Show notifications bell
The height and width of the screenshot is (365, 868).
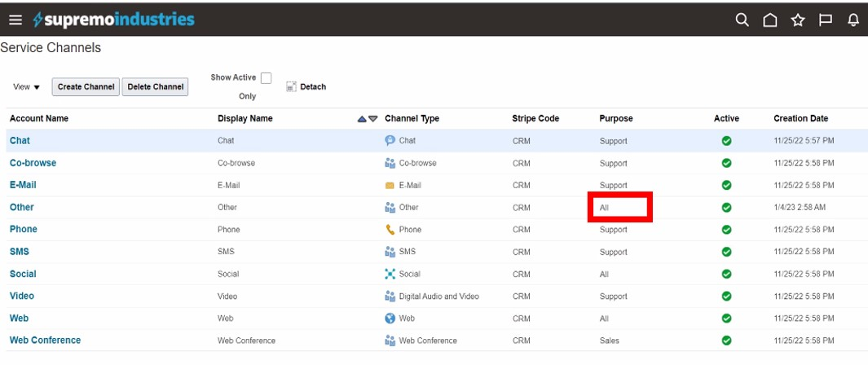[x=853, y=20]
